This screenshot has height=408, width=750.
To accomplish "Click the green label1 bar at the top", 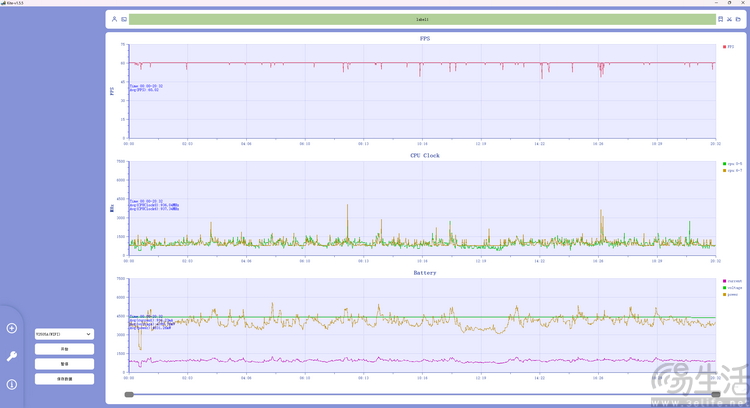I will [x=423, y=19].
